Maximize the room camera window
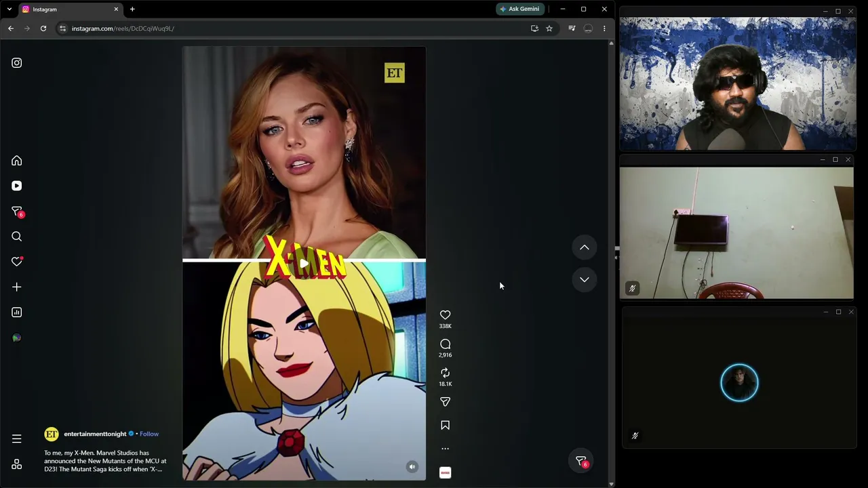The height and width of the screenshot is (488, 868). click(x=835, y=160)
